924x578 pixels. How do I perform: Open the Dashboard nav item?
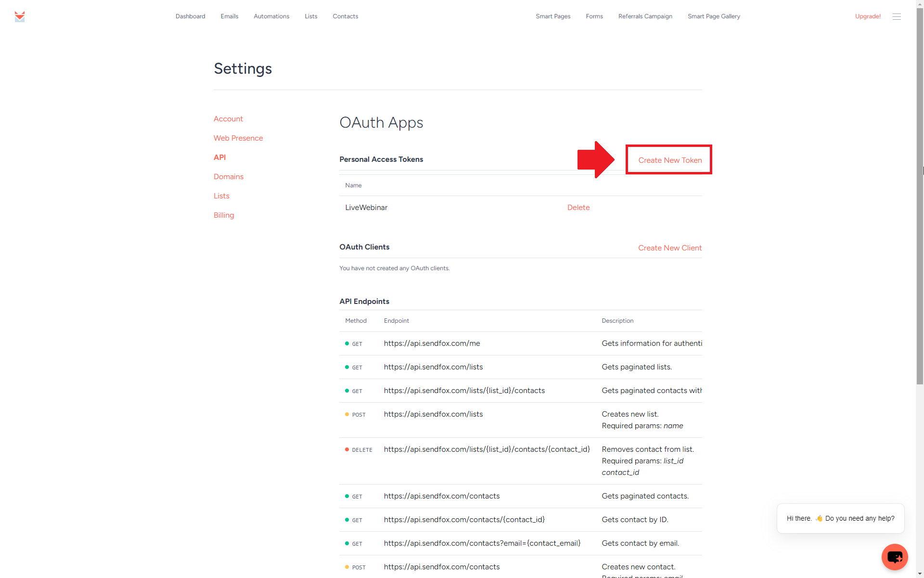(x=190, y=16)
